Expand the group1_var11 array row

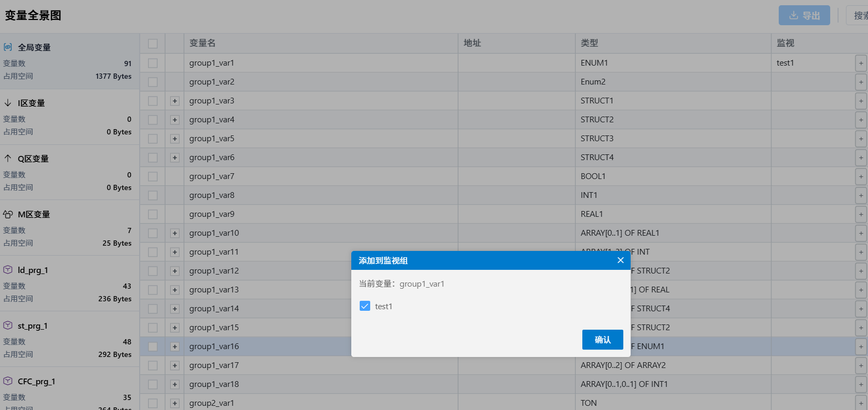coord(175,252)
